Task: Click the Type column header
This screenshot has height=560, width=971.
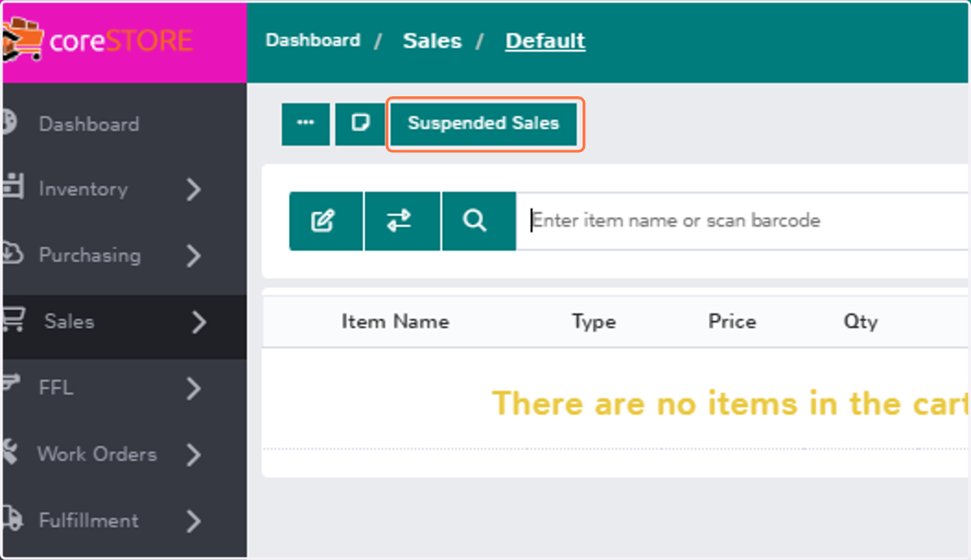Action: tap(594, 321)
